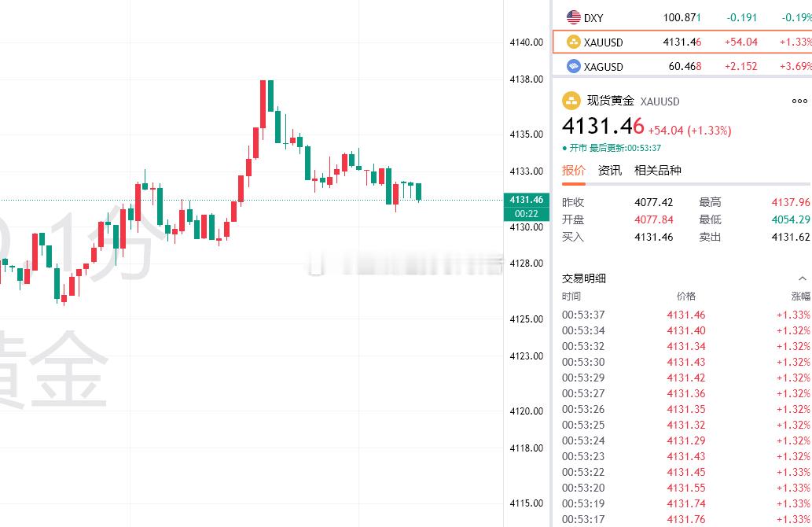812x527 pixels.
Task: Click the trade price 4131.35
Action: (x=686, y=409)
